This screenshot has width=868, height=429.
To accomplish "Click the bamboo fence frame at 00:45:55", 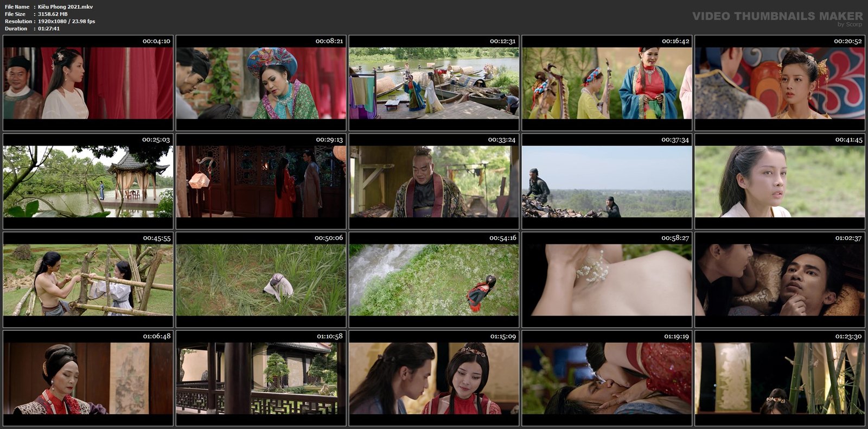I will (88, 280).
